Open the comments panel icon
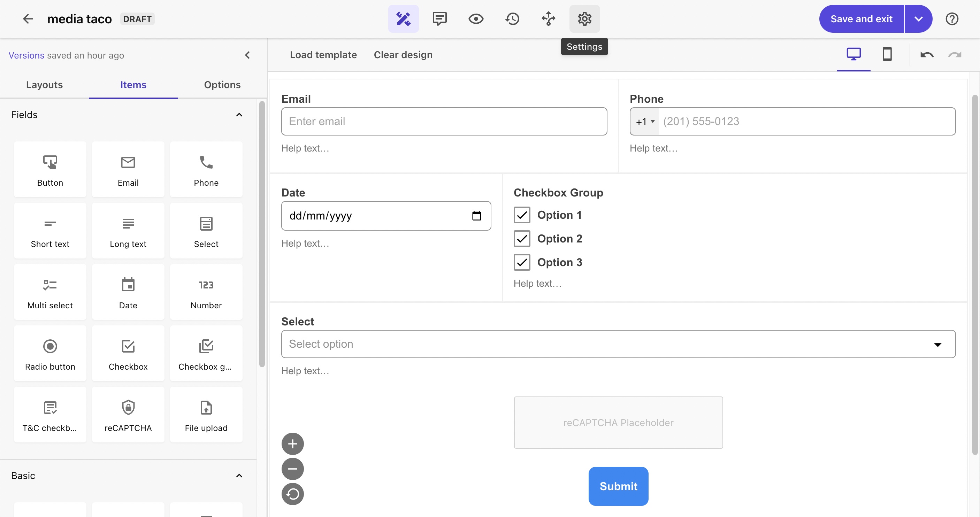The height and width of the screenshot is (517, 980). click(439, 19)
